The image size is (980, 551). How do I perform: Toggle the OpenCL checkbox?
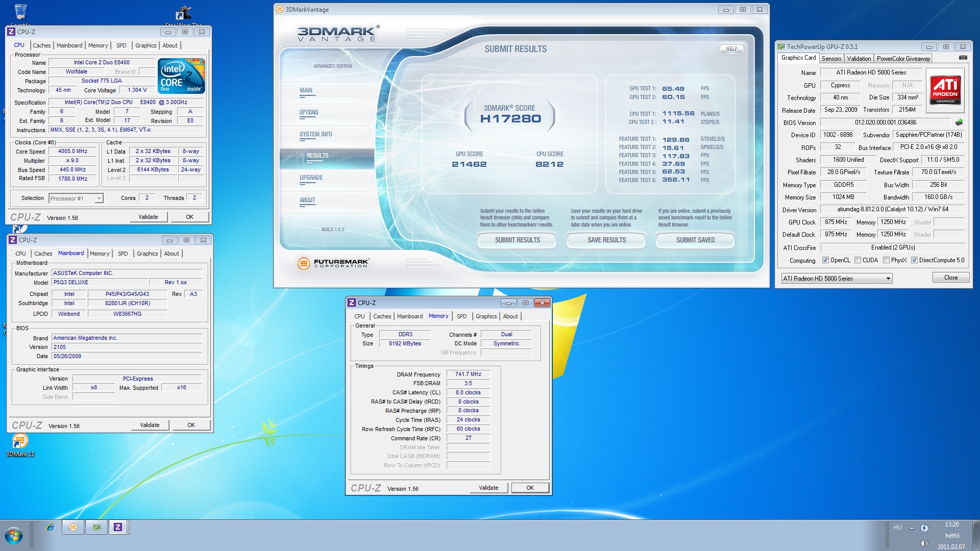825,260
